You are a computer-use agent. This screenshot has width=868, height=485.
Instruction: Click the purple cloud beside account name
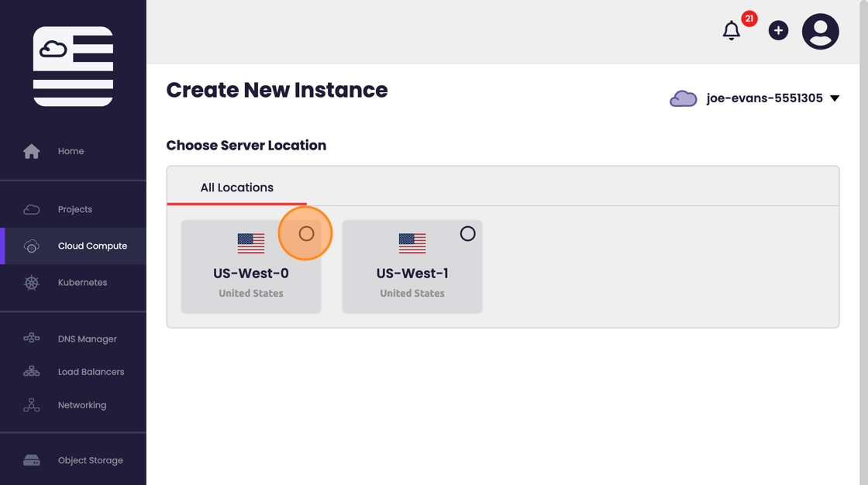coord(683,98)
